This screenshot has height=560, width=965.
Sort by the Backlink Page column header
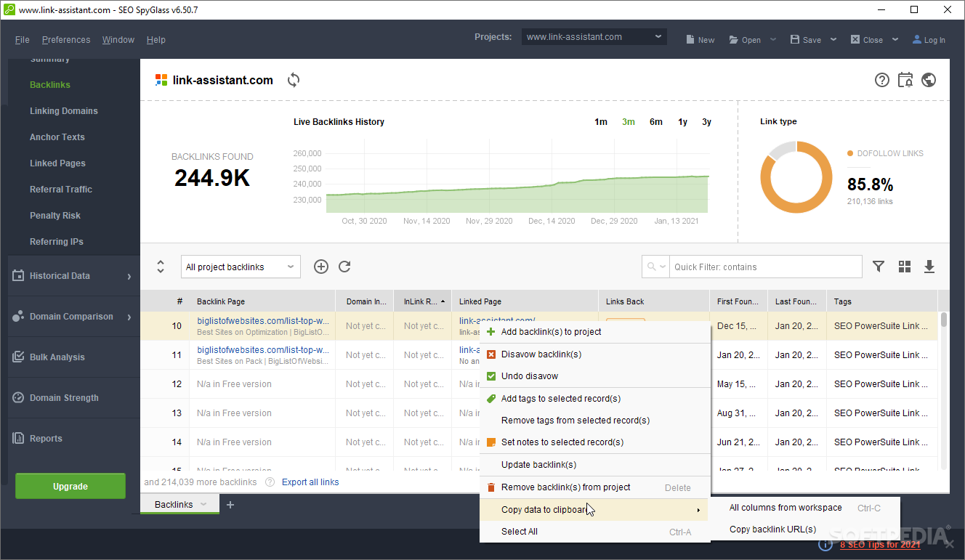coord(263,301)
